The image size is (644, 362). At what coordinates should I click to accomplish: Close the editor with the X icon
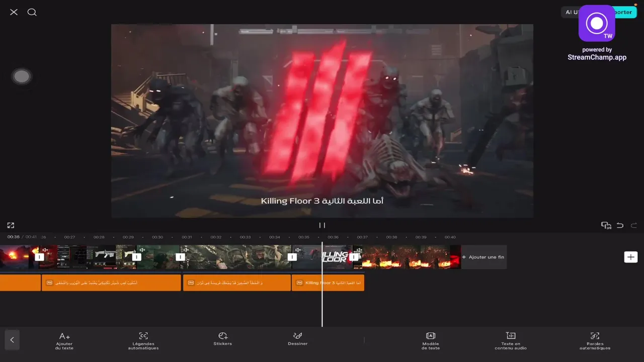coord(14,12)
